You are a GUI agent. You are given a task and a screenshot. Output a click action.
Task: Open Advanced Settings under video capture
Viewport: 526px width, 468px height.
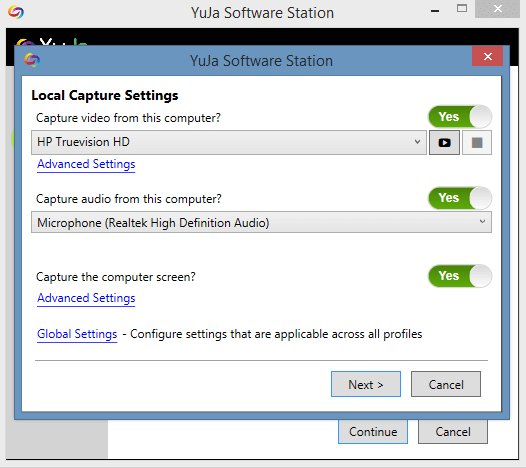[x=86, y=164]
